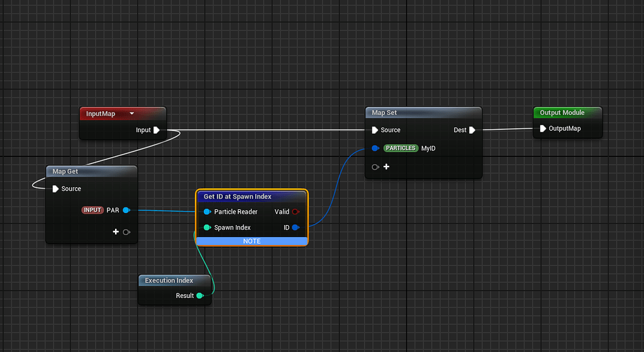
Task: Click the green PARTICLES namespace tag
Action: (x=401, y=148)
